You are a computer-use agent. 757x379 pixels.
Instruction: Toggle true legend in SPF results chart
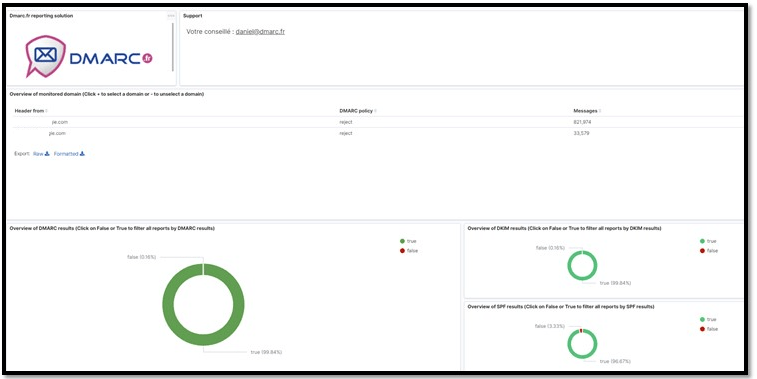[x=708, y=319]
